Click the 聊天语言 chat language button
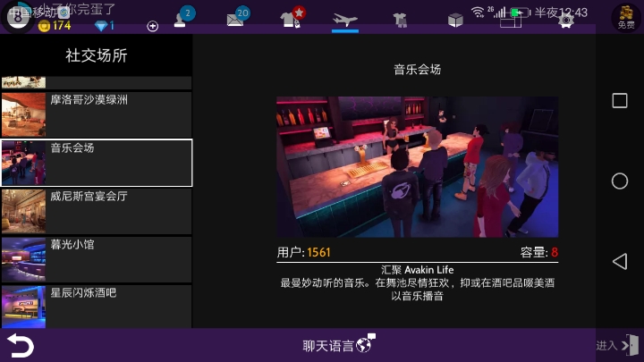644x362 pixels. (x=337, y=345)
